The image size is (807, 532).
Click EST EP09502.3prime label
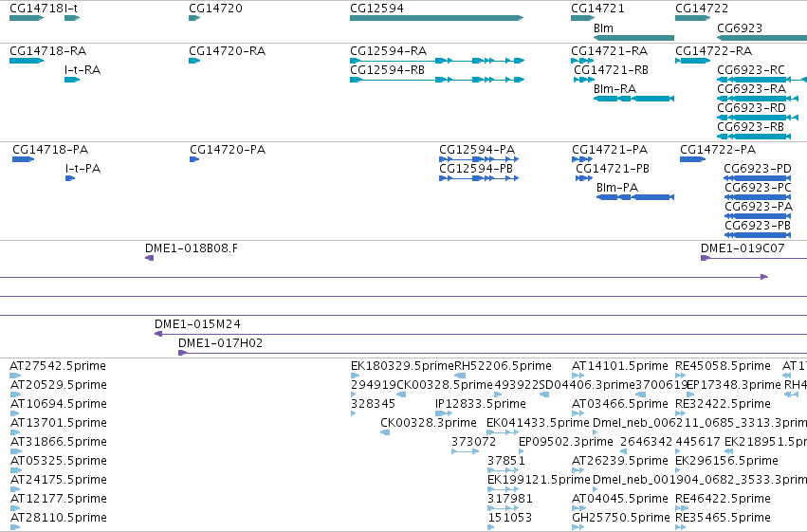566,442
